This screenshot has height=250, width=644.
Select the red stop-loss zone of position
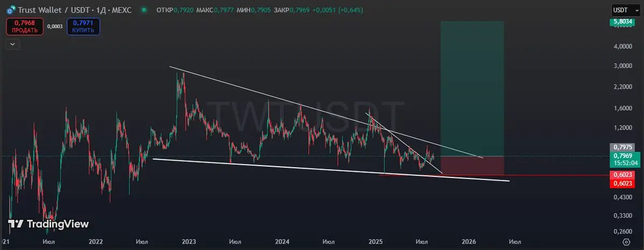click(x=472, y=166)
